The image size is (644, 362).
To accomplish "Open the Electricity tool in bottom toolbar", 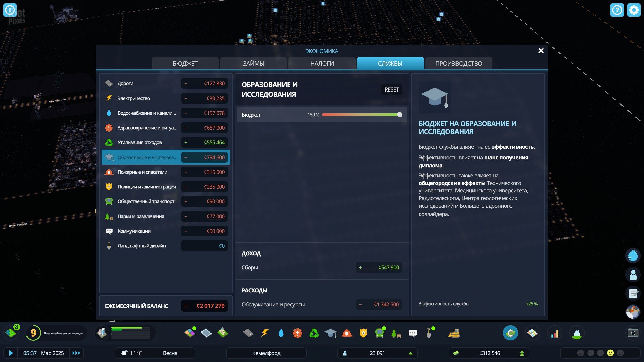I will coord(265,333).
